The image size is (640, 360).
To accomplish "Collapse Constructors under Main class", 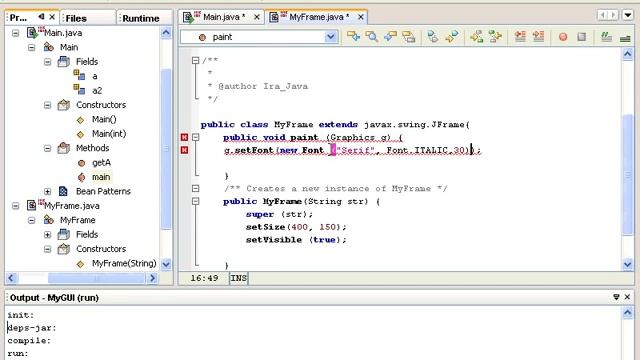I will click(47, 105).
